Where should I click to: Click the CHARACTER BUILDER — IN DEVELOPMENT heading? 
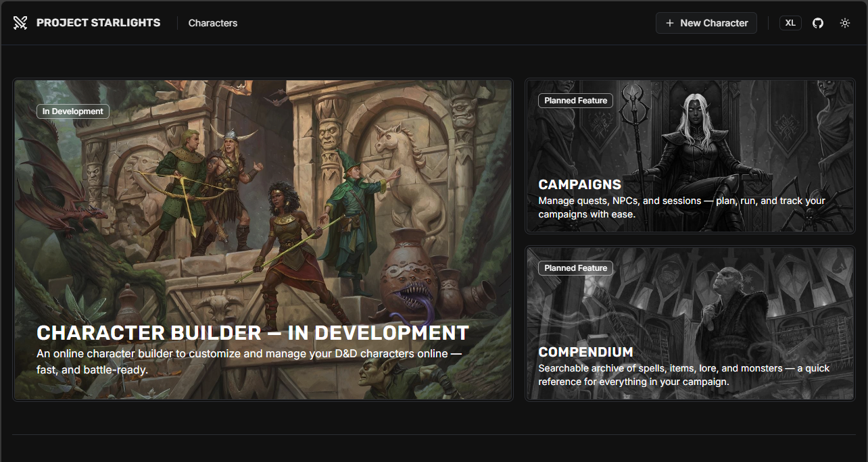(253, 333)
